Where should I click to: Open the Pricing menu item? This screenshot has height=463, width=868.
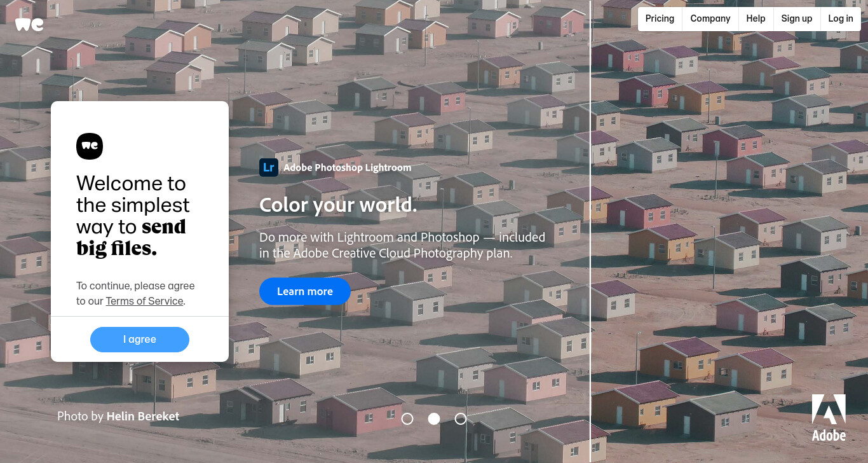click(660, 18)
